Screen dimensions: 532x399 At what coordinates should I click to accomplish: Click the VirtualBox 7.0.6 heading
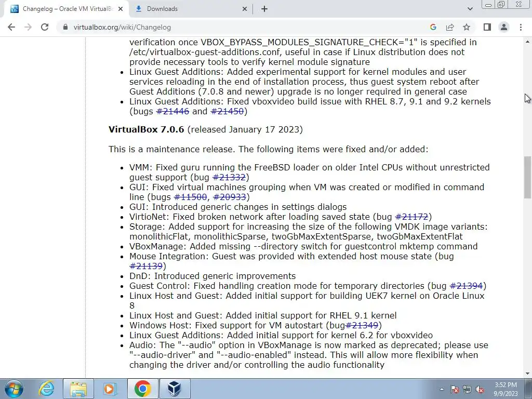point(146,129)
